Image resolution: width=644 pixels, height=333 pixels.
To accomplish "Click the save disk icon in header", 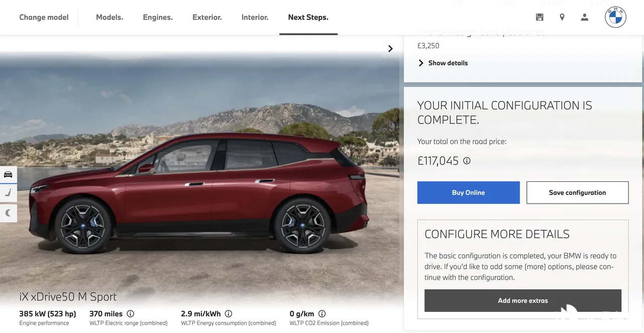I will click(539, 17).
